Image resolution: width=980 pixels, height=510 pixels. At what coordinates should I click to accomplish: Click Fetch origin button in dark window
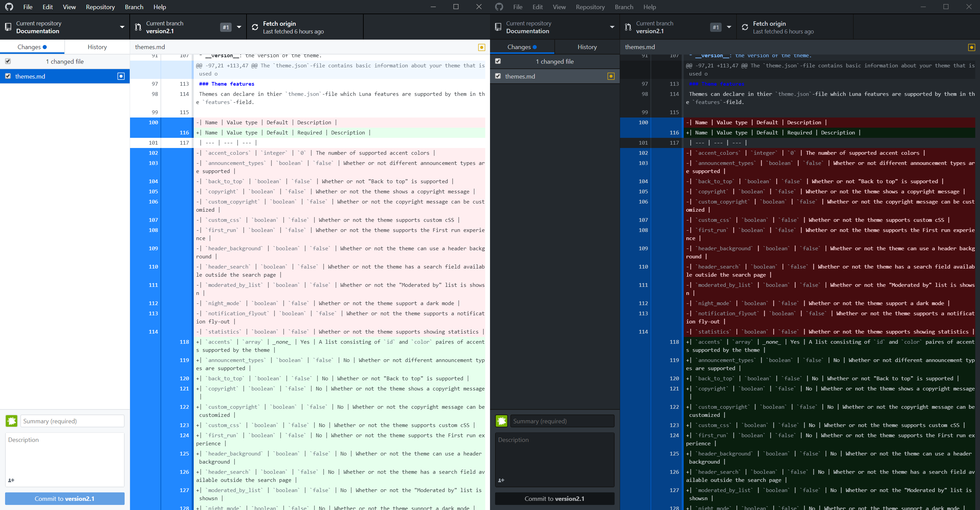tap(795, 27)
